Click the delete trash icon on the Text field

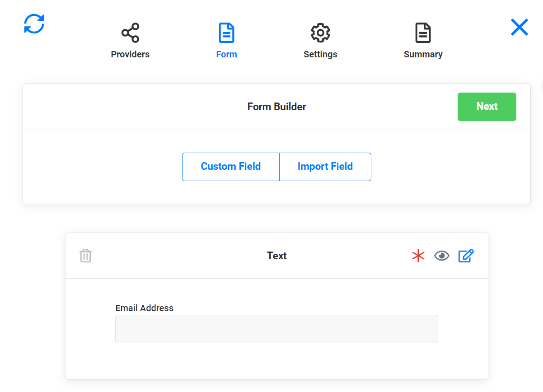(x=85, y=256)
